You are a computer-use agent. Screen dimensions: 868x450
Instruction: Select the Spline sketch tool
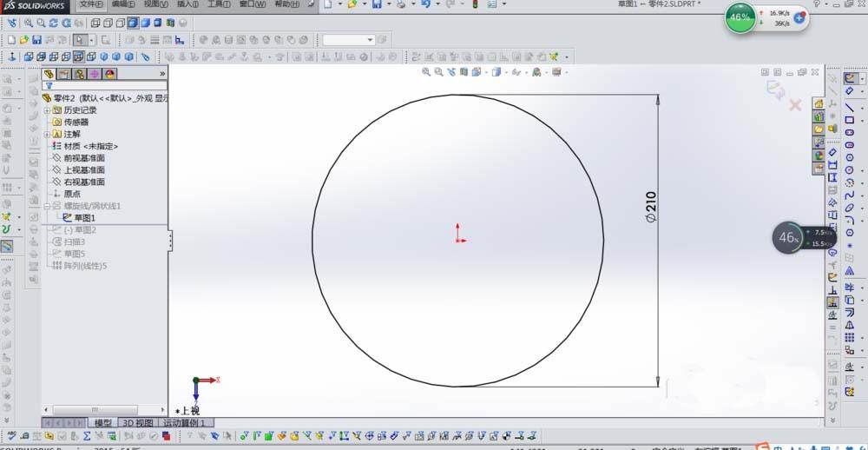click(x=850, y=195)
